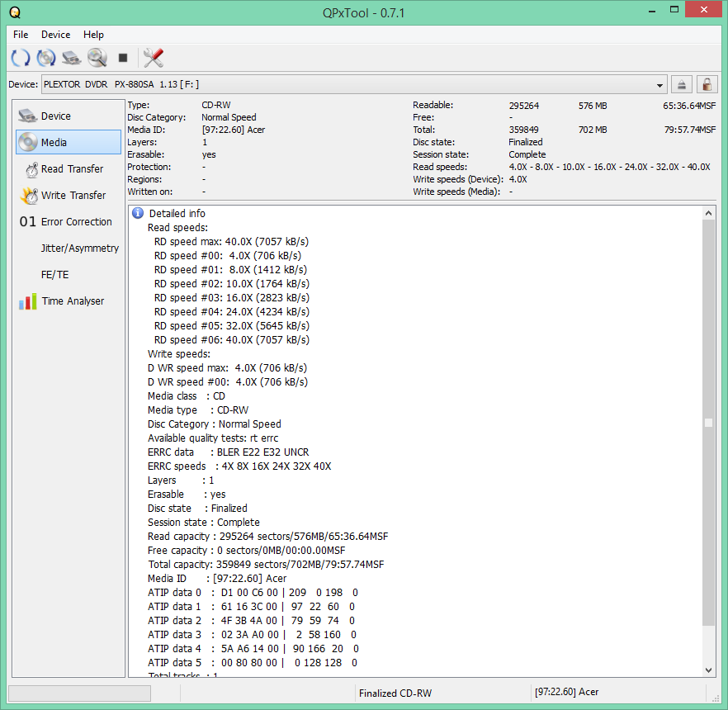Click the 'RD speed #06: 40.0X' line
728x710 pixels.
pos(232,340)
